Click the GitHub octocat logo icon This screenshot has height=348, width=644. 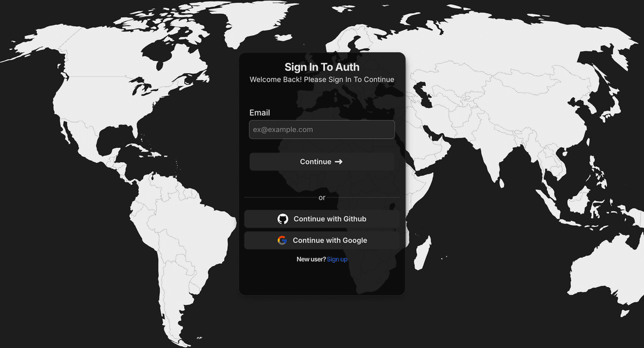(283, 219)
